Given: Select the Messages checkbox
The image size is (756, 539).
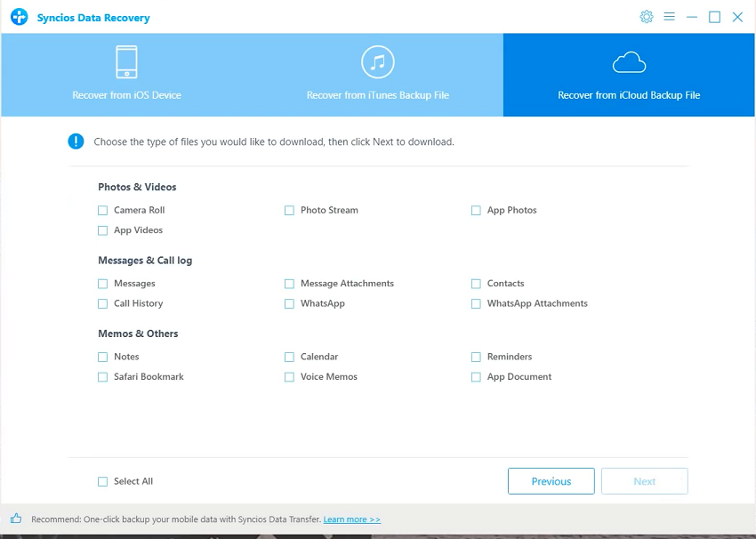Looking at the screenshot, I should pyautogui.click(x=102, y=284).
